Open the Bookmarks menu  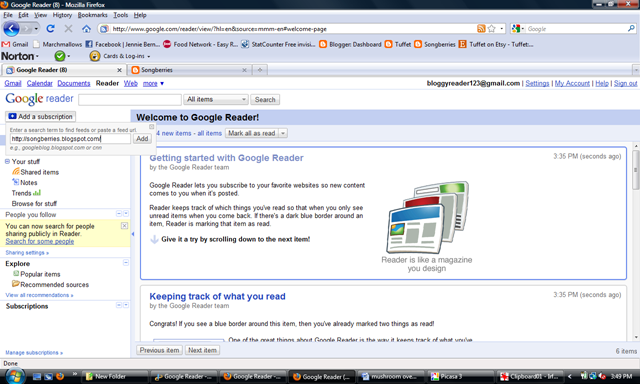pyautogui.click(x=92, y=15)
